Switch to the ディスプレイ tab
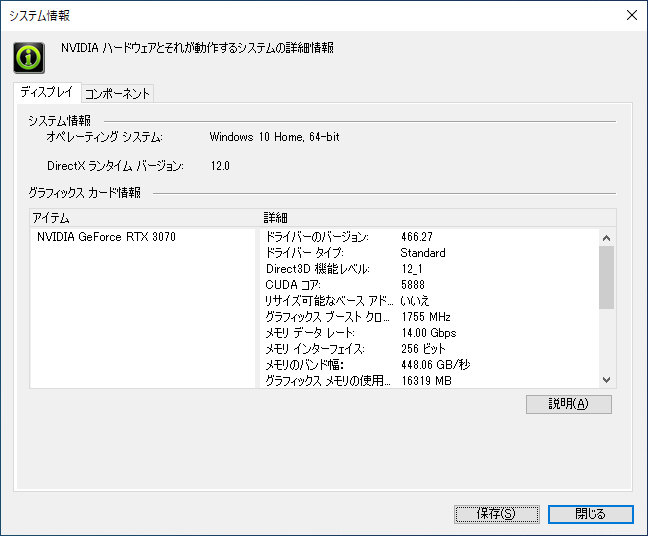This screenshot has height=536, width=648. coord(47,92)
